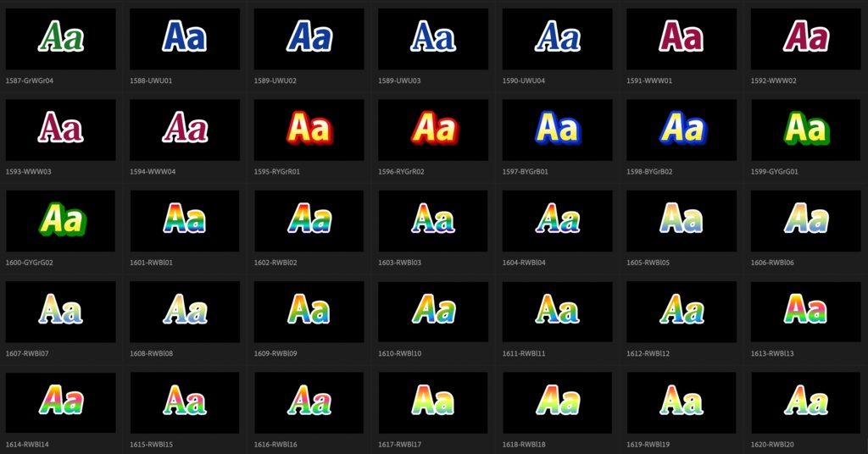Click the 1619-RWBl19 label text
This screenshot has width=868, height=454.
pos(648,445)
